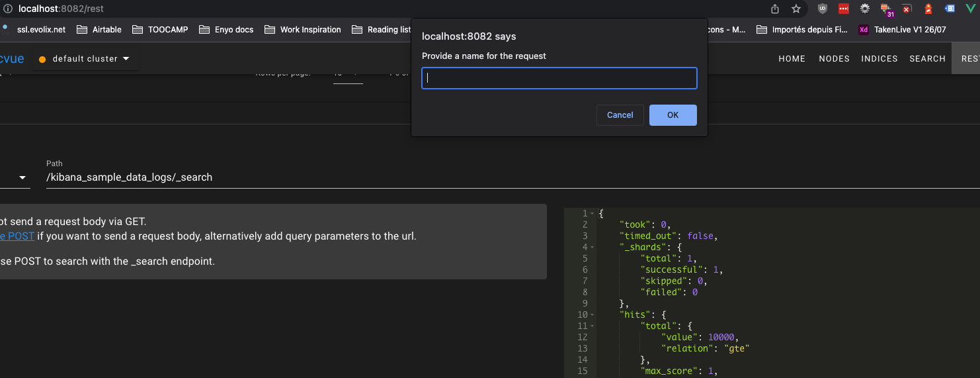
Task: Click the cvue logo in the header
Action: click(x=12, y=58)
